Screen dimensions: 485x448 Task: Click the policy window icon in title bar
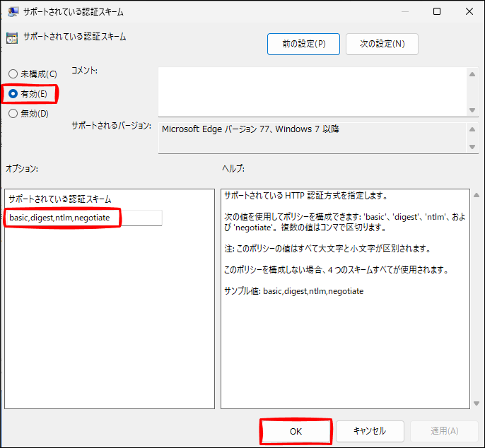click(13, 11)
